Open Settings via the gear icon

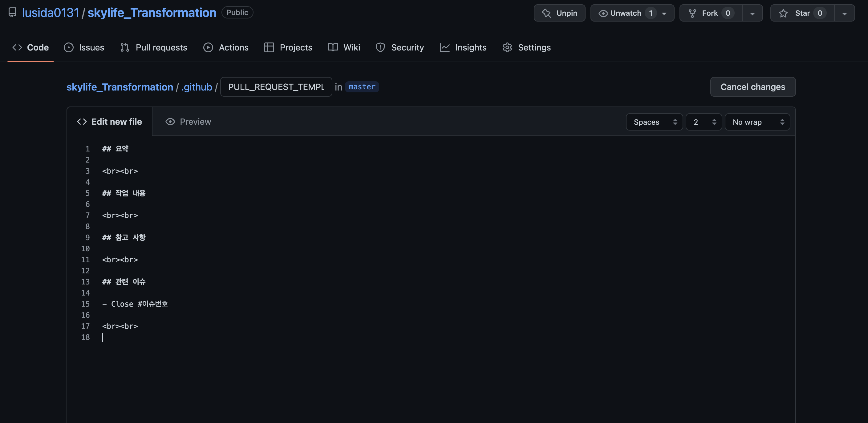pyautogui.click(x=507, y=47)
